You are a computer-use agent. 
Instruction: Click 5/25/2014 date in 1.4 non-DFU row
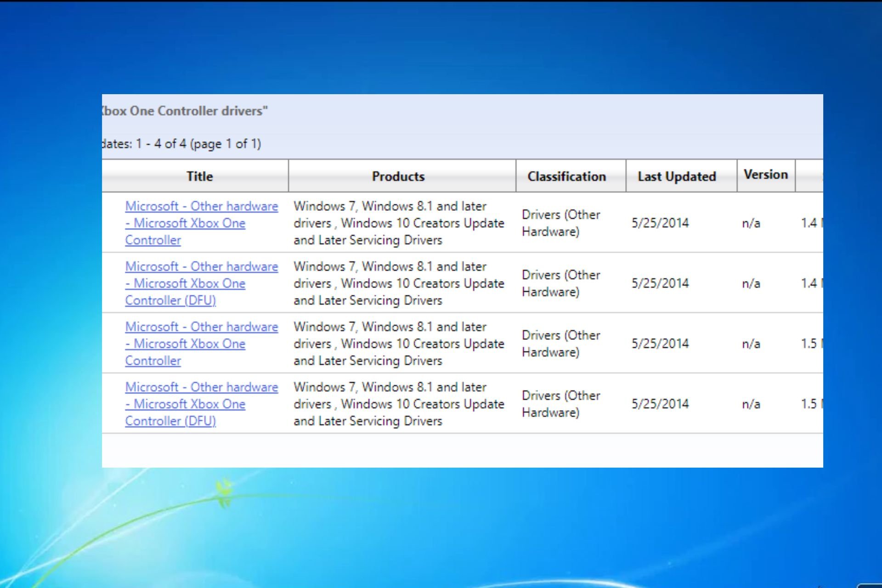[x=660, y=223]
